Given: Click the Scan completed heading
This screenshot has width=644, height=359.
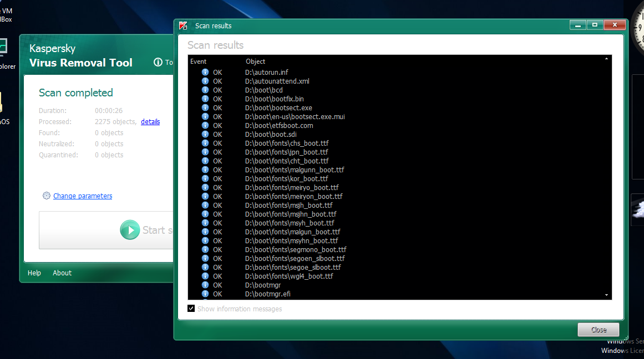Looking at the screenshot, I should [75, 93].
